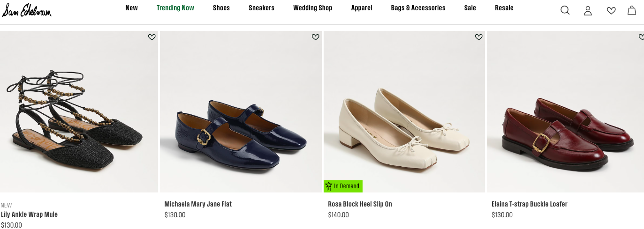
Task: Click Michaela Mary Jane Flat title
Action: [198, 204]
